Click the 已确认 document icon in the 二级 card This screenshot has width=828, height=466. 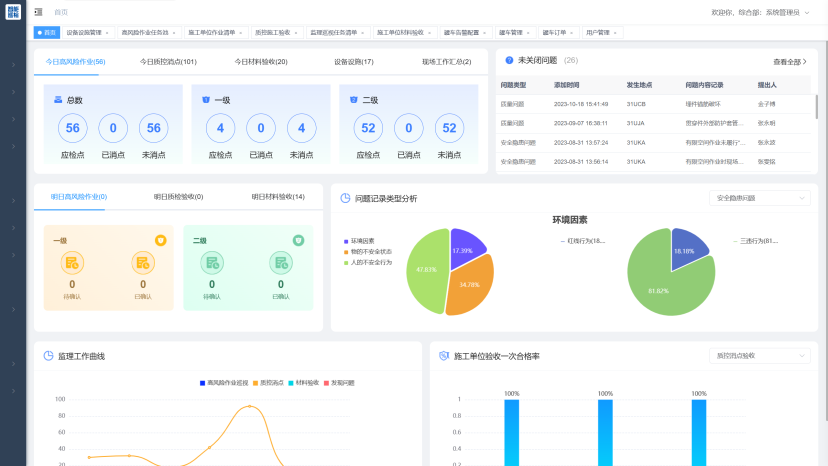click(x=280, y=263)
